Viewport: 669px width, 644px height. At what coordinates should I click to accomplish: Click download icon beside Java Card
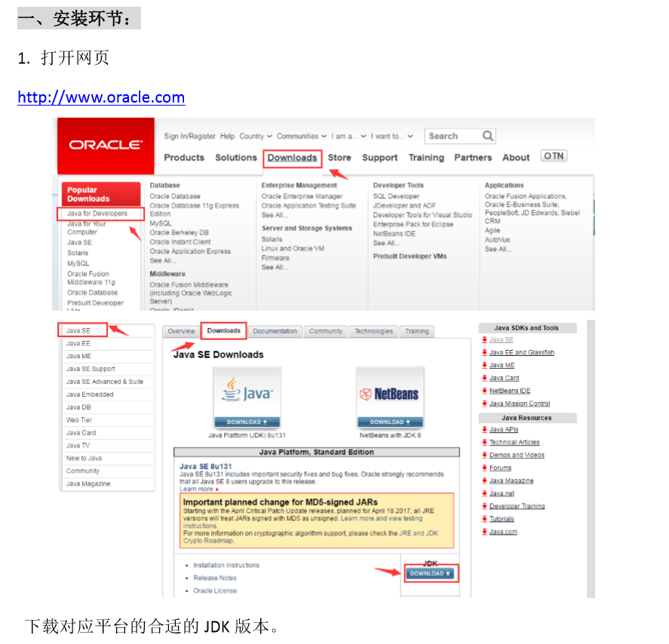pyautogui.click(x=484, y=378)
